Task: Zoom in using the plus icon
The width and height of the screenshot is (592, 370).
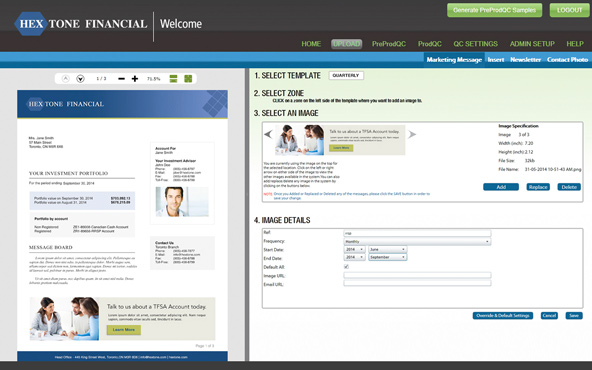Action: click(135, 79)
